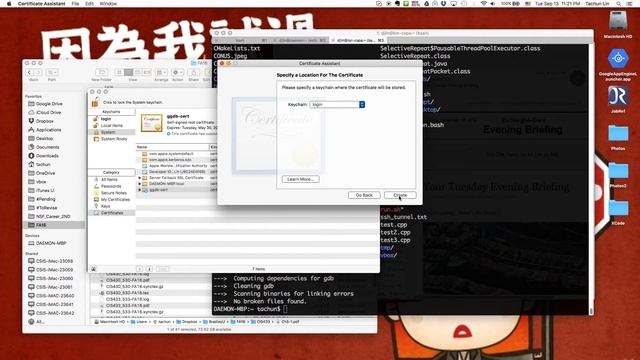Choose My Certificates category
This screenshot has width=640, height=360.
pyautogui.click(x=115, y=200)
